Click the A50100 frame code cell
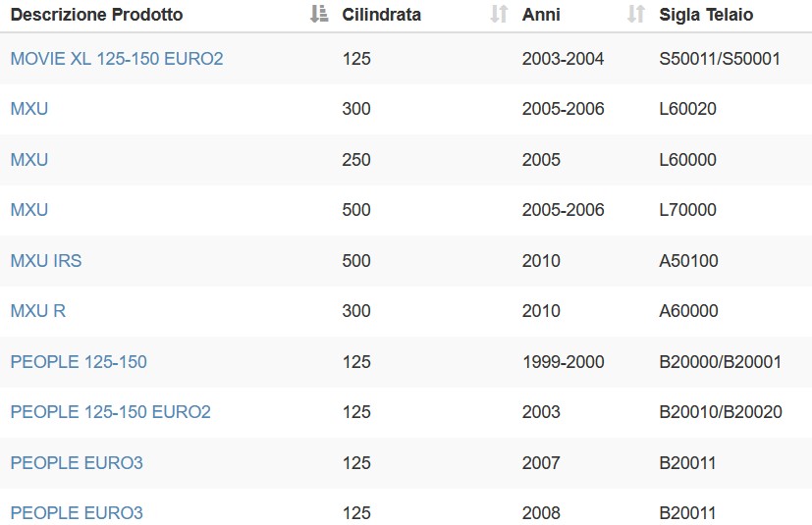Image resolution: width=812 pixels, height=525 pixels. pyautogui.click(x=688, y=260)
